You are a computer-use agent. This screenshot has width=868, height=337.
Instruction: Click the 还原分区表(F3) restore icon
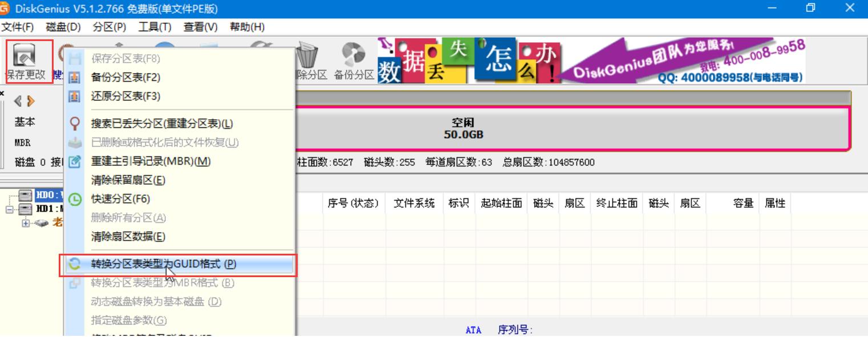tap(75, 96)
